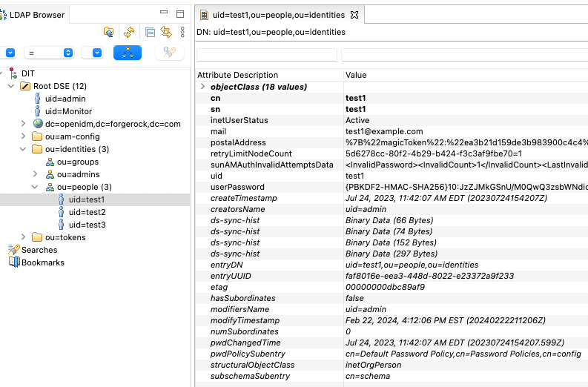Click the attribute filter input field
This screenshot has height=387, width=588.
click(x=267, y=55)
